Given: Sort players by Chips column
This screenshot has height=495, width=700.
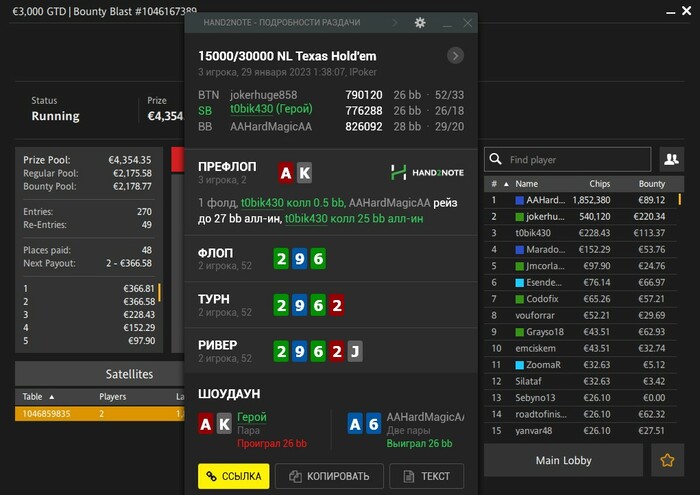Looking at the screenshot, I should [600, 184].
